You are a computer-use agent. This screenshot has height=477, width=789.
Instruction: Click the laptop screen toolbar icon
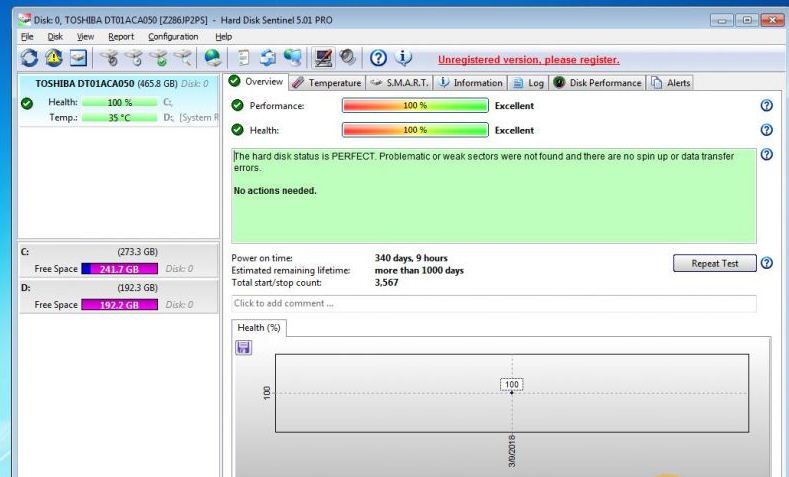click(x=323, y=58)
